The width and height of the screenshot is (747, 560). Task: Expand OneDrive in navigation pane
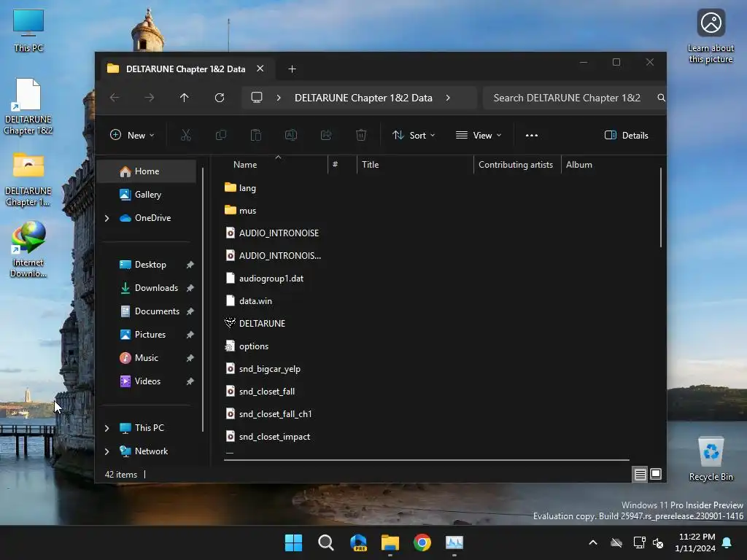(107, 218)
